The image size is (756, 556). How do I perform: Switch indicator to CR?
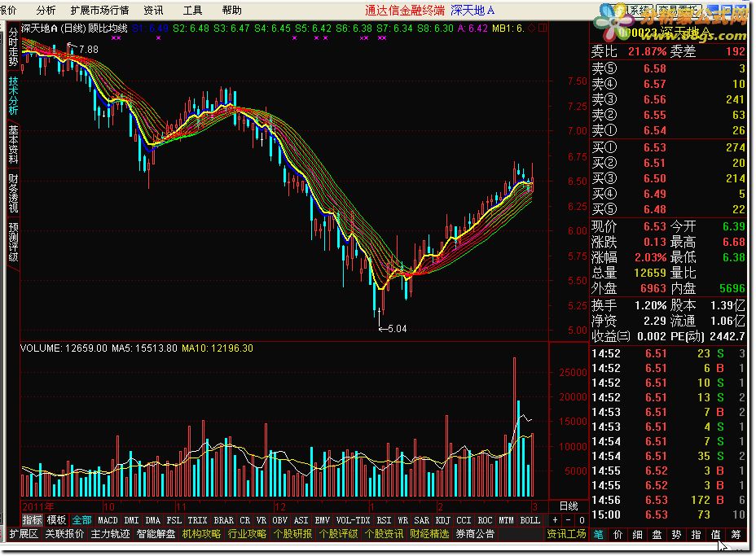pos(245,520)
